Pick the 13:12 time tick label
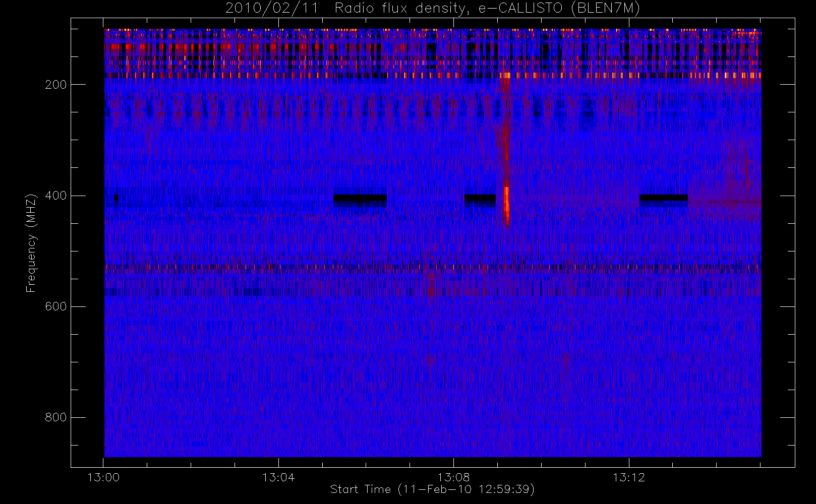 (629, 477)
